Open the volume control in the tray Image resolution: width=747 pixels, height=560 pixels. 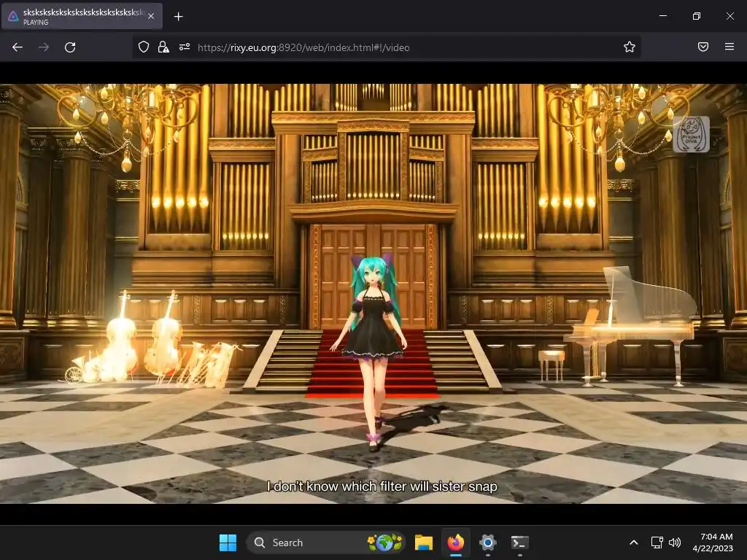coord(675,542)
